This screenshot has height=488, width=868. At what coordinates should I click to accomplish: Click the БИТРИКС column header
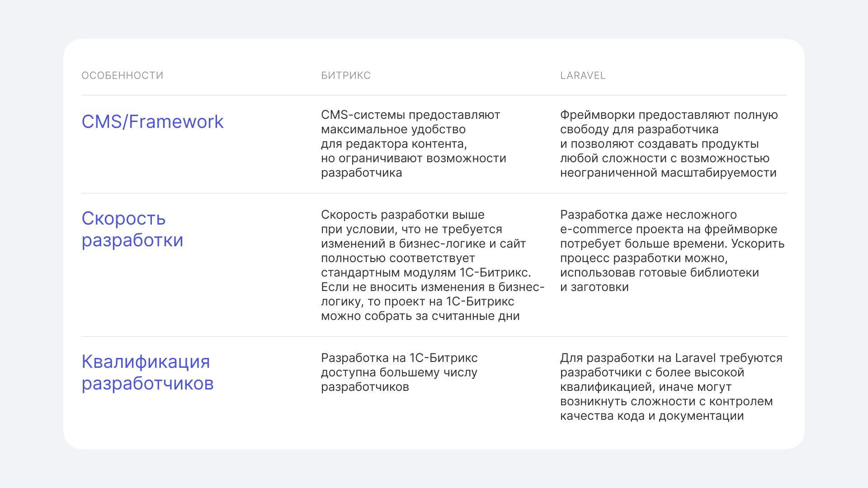click(345, 75)
